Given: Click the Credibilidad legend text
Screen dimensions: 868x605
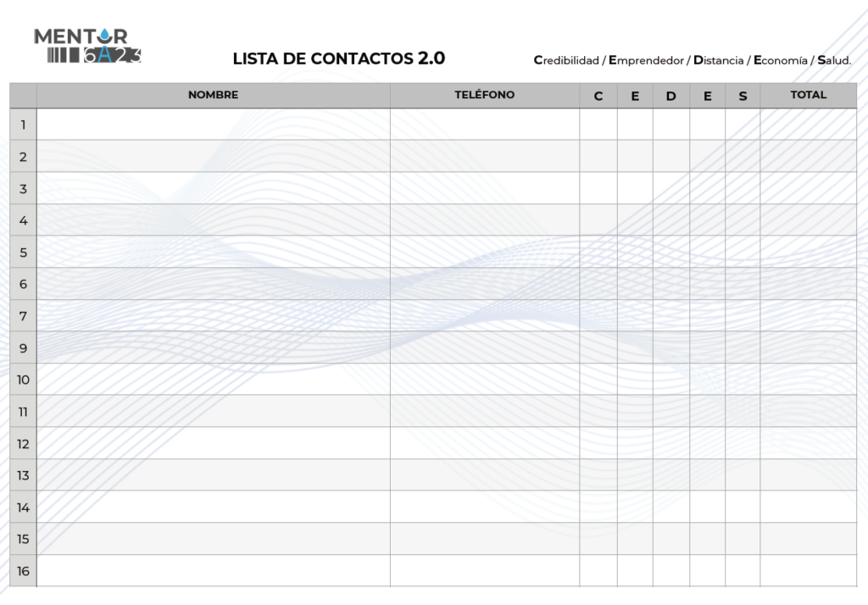Looking at the screenshot, I should (566, 60).
